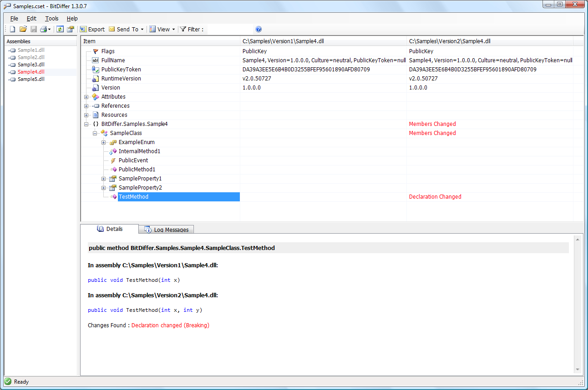Click the PublicEvent lightning icon
This screenshot has width=588, height=390.
coord(113,160)
